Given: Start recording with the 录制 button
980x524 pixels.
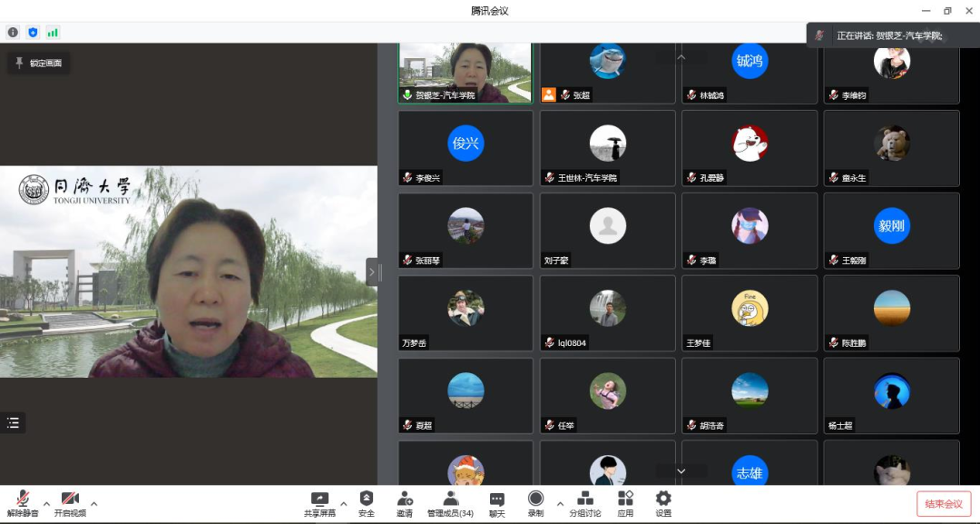Looking at the screenshot, I should (535, 503).
